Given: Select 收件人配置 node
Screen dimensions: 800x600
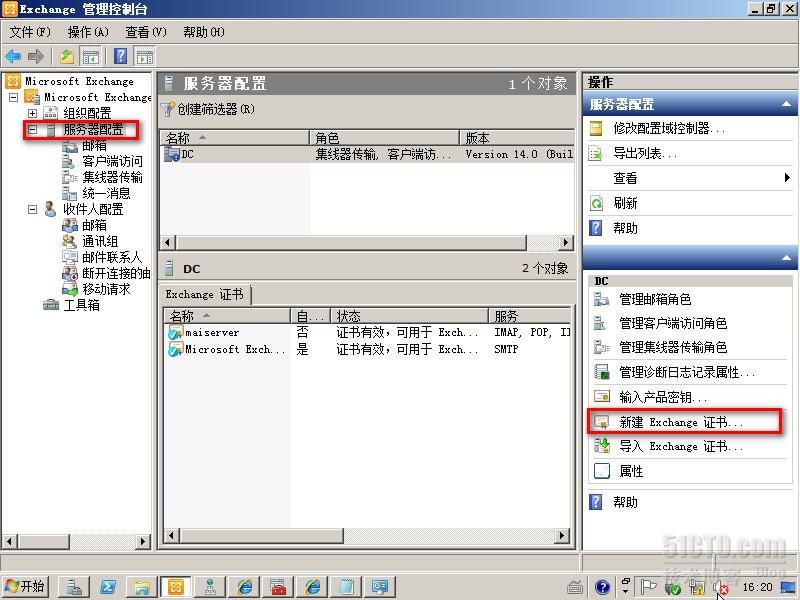Looking at the screenshot, I should [93, 209].
